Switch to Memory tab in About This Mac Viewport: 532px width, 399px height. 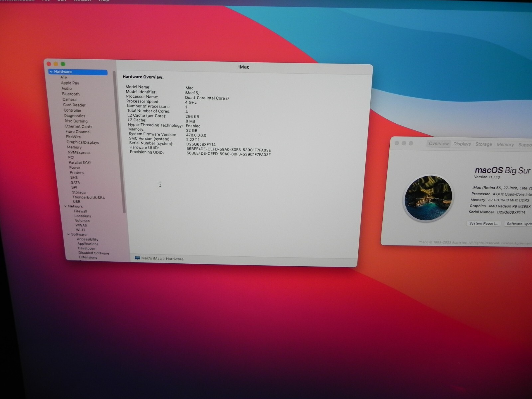pos(505,145)
